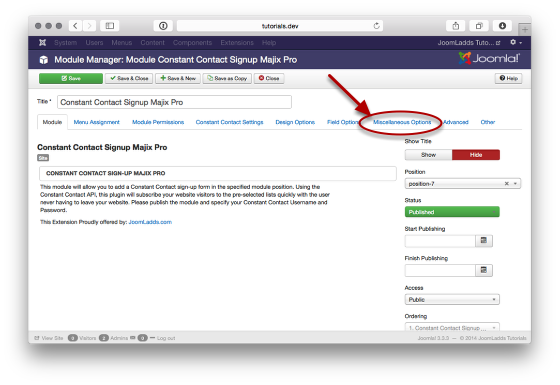Open the JoomLadds.com link
Image resolution: width=560 pixels, height=385 pixels.
(150, 222)
